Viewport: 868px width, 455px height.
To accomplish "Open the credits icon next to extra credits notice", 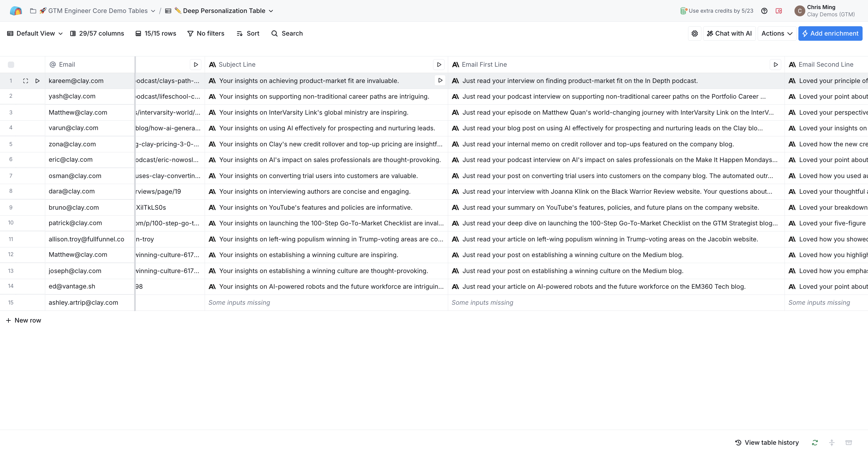I will pos(683,11).
